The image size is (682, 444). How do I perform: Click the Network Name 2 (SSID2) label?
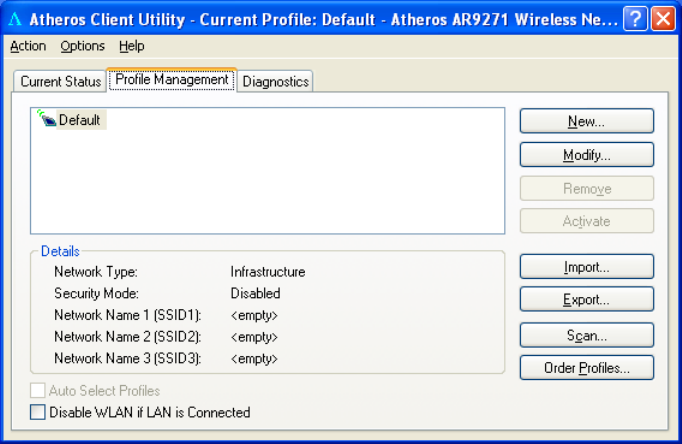point(128,337)
